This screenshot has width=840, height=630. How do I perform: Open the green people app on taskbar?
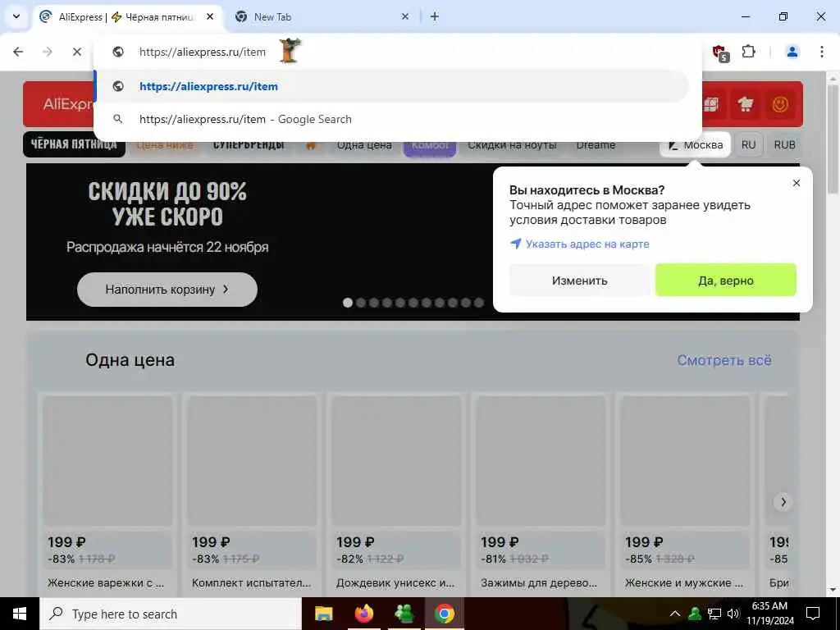coord(404,614)
